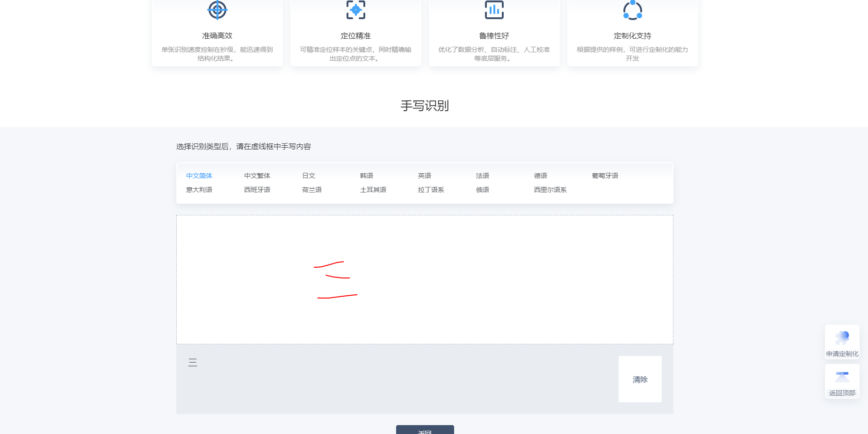Screen dimensions: 868x434
Task: Choose 英语 as handwriting language
Action: tap(425, 176)
